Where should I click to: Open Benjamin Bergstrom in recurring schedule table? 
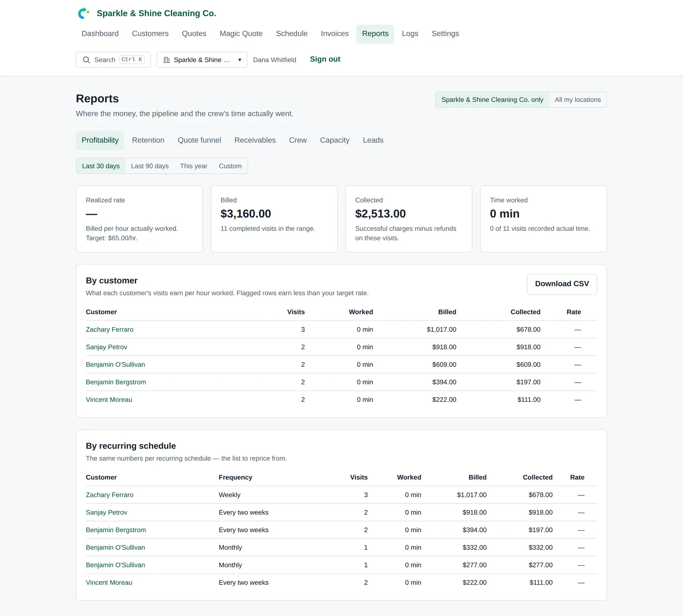coord(116,530)
